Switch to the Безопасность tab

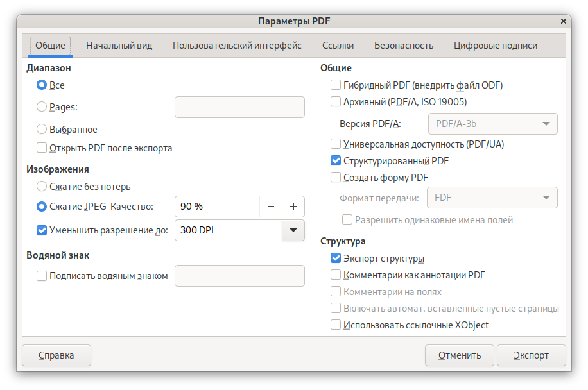tap(404, 46)
